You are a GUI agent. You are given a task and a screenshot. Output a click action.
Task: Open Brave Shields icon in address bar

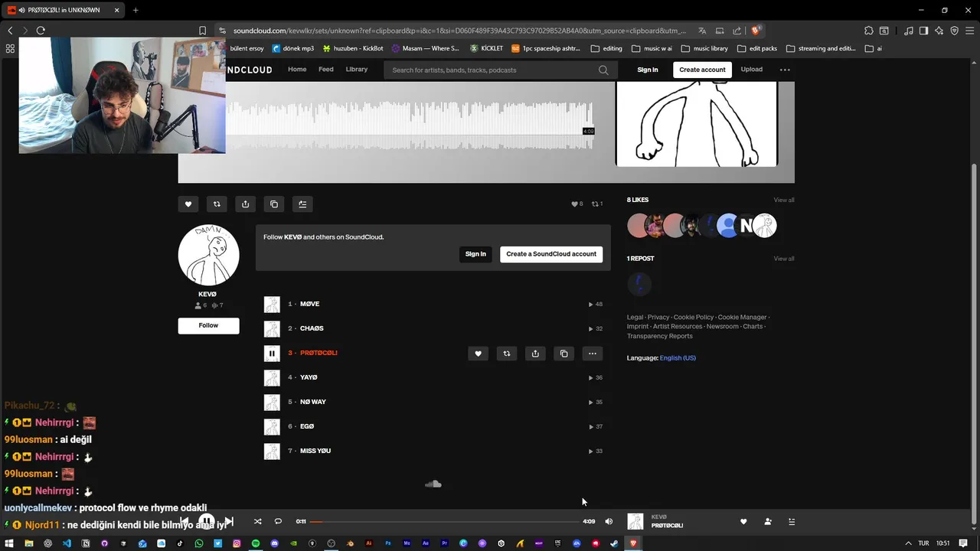coord(755,31)
